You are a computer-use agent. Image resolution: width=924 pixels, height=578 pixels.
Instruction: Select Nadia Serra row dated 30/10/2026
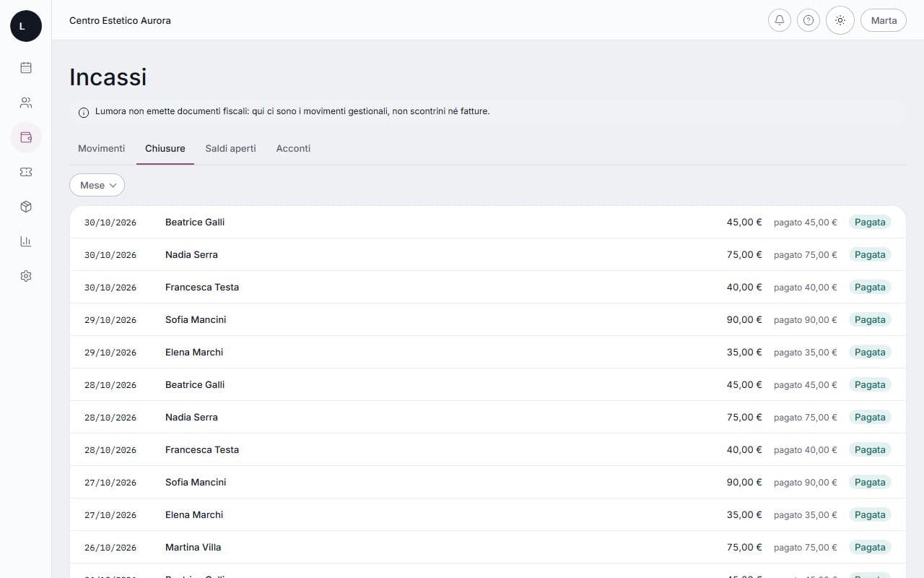coord(488,254)
